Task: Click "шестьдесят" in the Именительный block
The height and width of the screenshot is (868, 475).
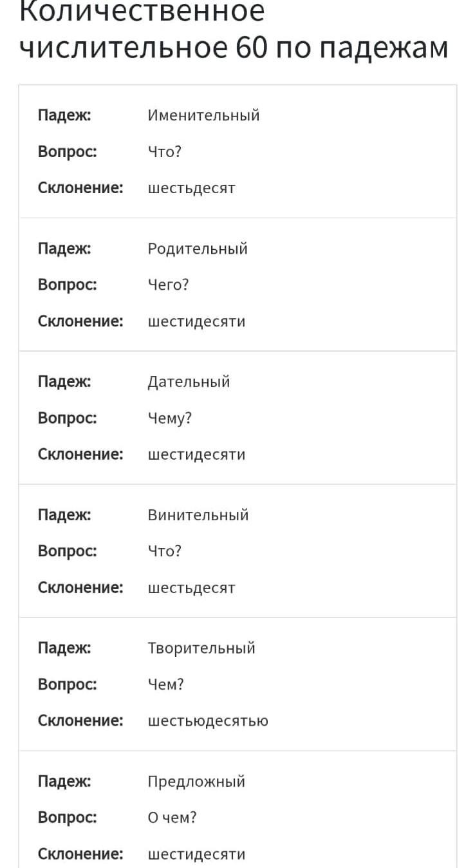Action: [x=192, y=189]
